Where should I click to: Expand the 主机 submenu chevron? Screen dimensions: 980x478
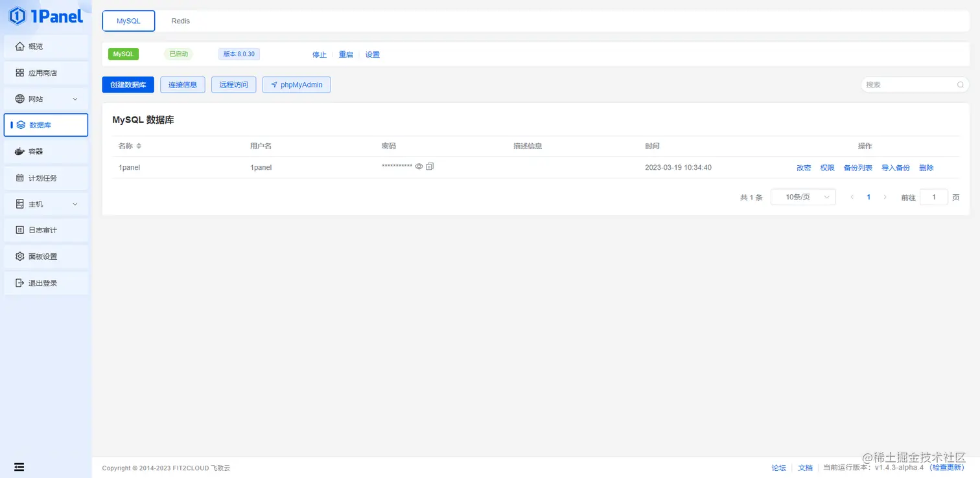pyautogui.click(x=75, y=204)
